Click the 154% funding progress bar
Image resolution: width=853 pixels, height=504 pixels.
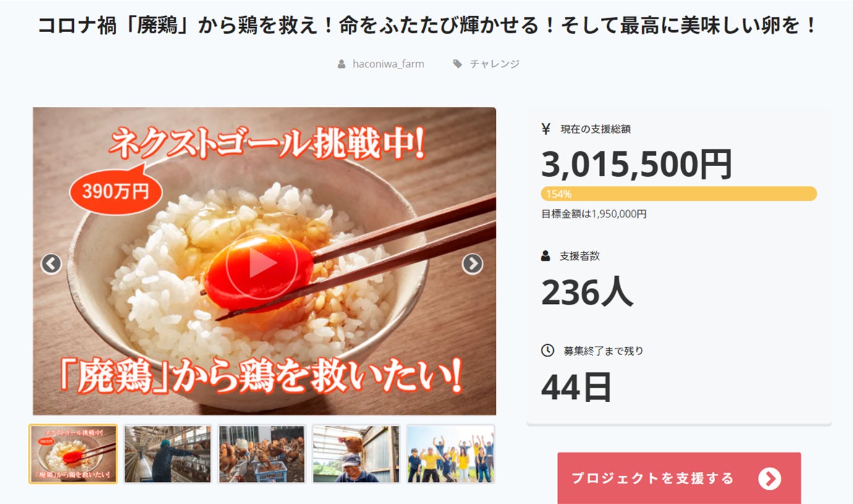(679, 194)
